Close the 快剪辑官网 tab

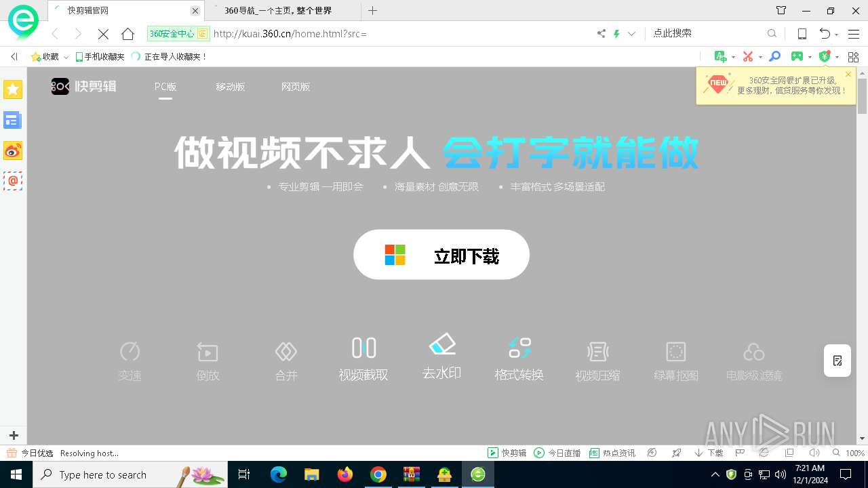coord(195,11)
